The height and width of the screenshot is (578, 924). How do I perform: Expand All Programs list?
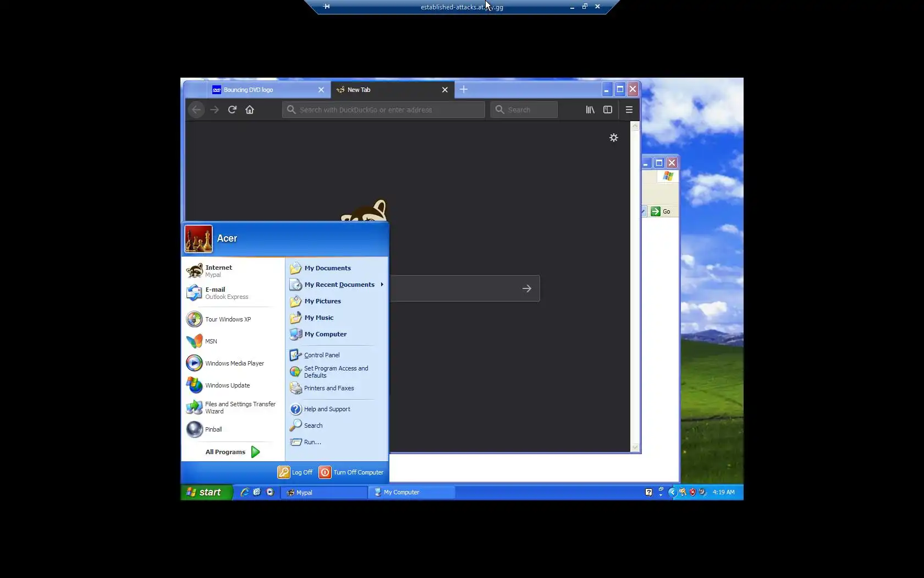click(233, 452)
